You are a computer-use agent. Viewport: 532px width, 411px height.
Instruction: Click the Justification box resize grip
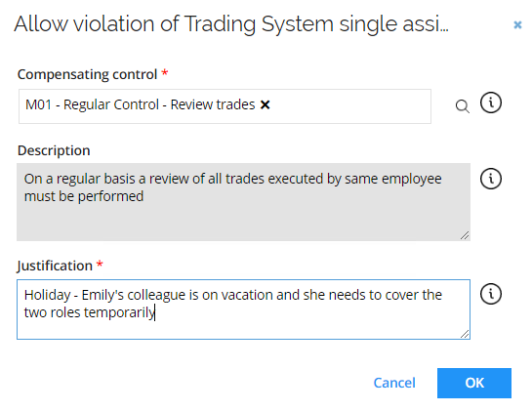(x=465, y=334)
